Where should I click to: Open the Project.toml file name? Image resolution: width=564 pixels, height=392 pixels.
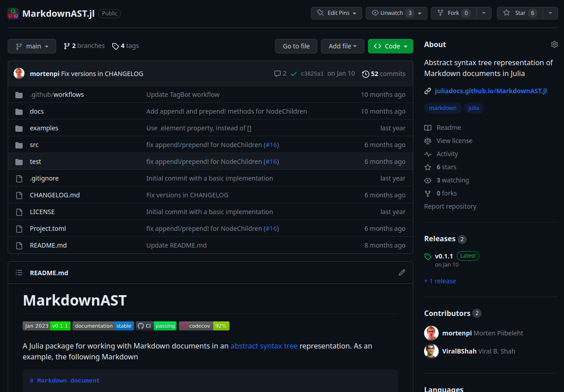coord(48,229)
